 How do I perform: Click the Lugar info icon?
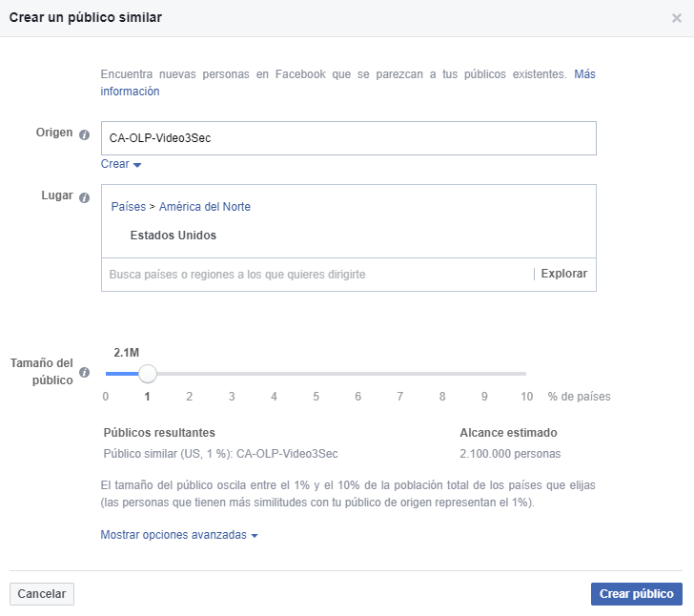click(x=84, y=197)
